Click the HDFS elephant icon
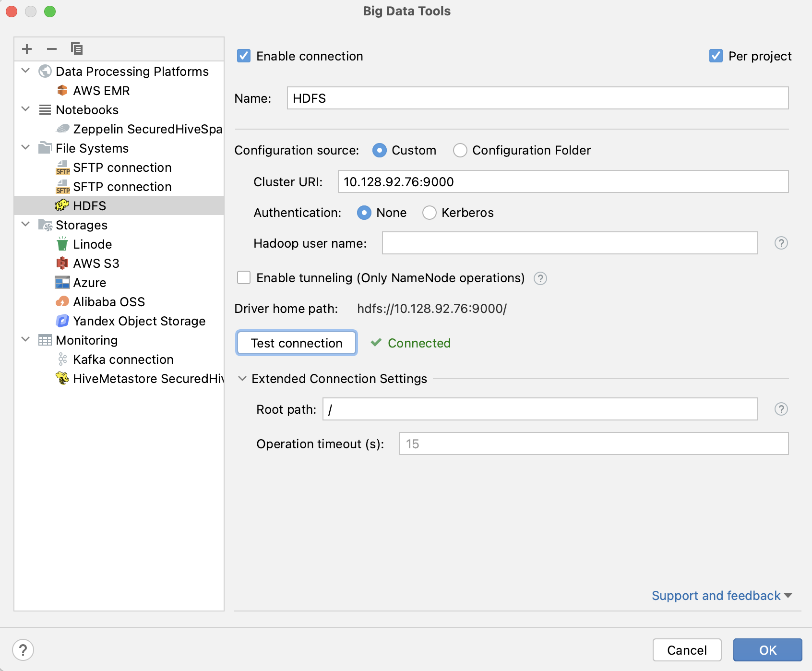Image resolution: width=812 pixels, height=671 pixels. coord(62,205)
